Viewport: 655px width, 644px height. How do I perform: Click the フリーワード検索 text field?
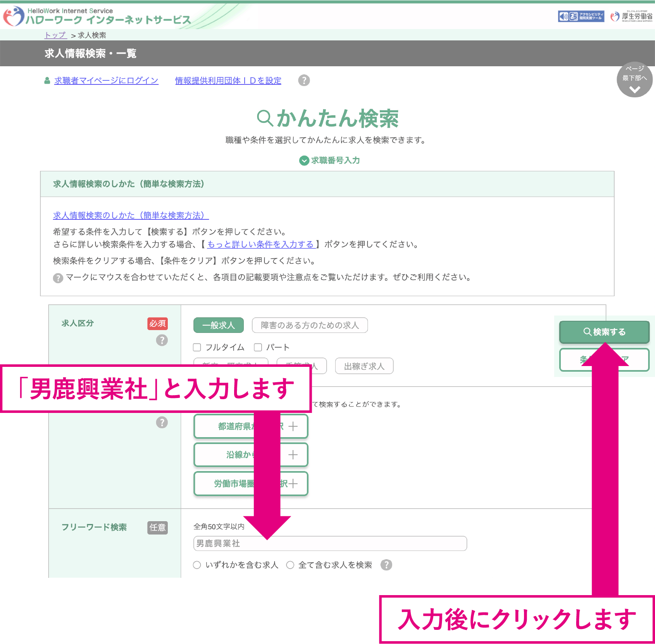(x=330, y=543)
